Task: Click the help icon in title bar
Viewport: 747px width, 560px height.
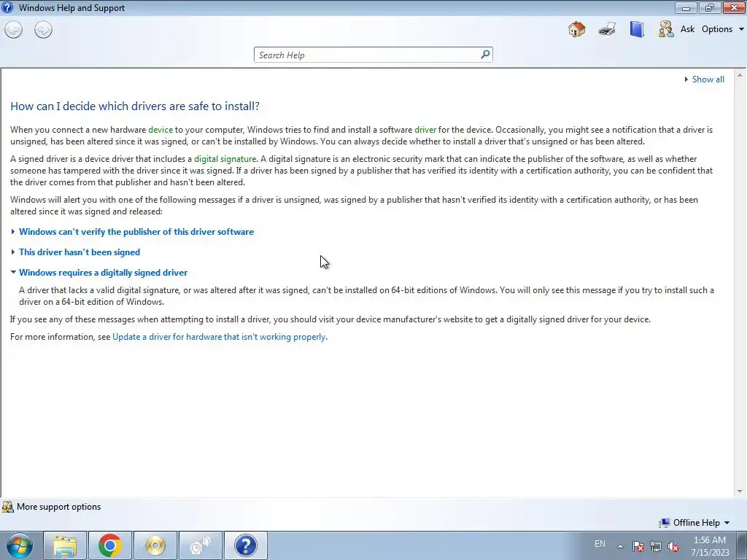Action: tap(7, 7)
